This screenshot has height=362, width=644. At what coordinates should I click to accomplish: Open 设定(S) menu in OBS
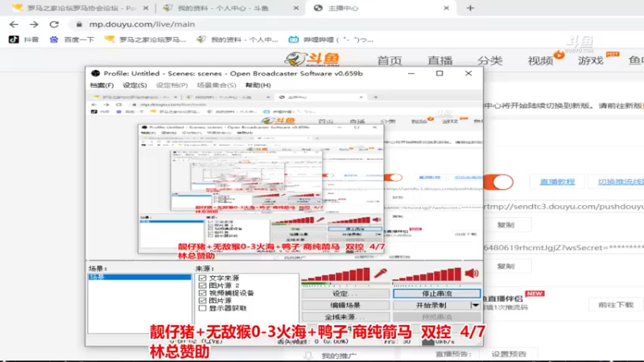click(134, 85)
